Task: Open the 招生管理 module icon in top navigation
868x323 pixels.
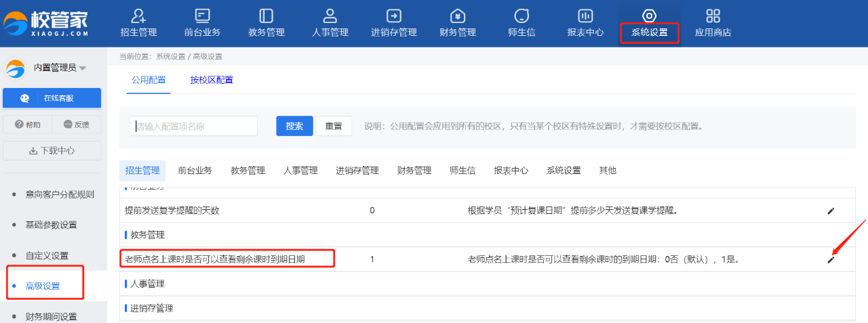Action: tap(138, 16)
